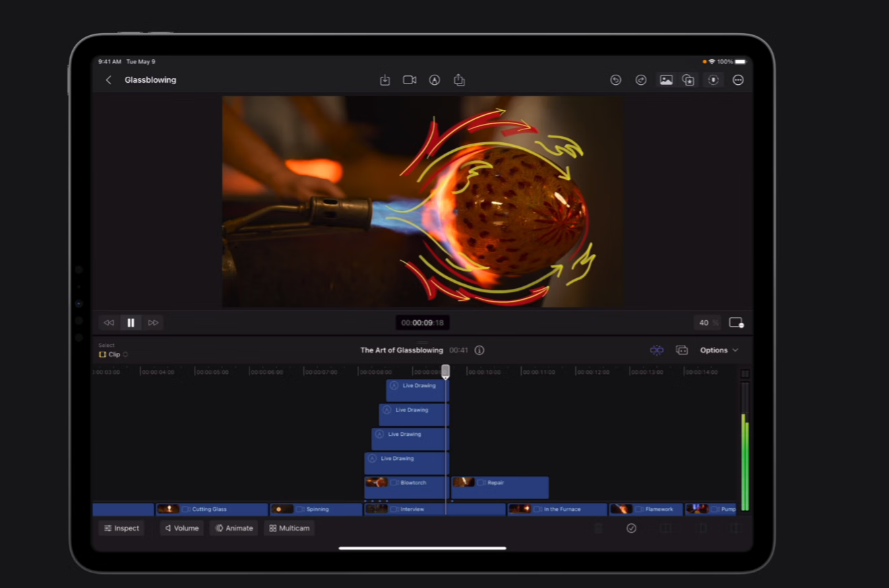Toggle the jog wheel control

[x=713, y=80]
